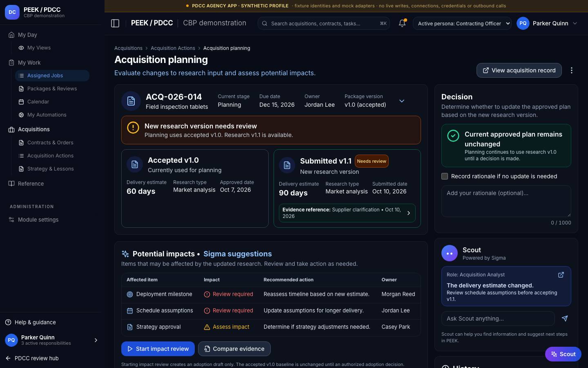Click the DC workspace logo
Screen dimensions: 588x368
point(12,12)
